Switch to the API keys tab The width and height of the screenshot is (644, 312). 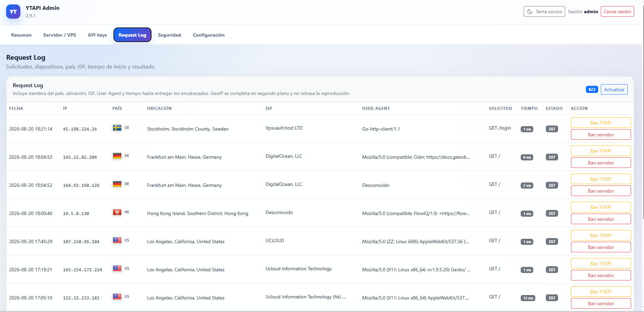tap(97, 35)
